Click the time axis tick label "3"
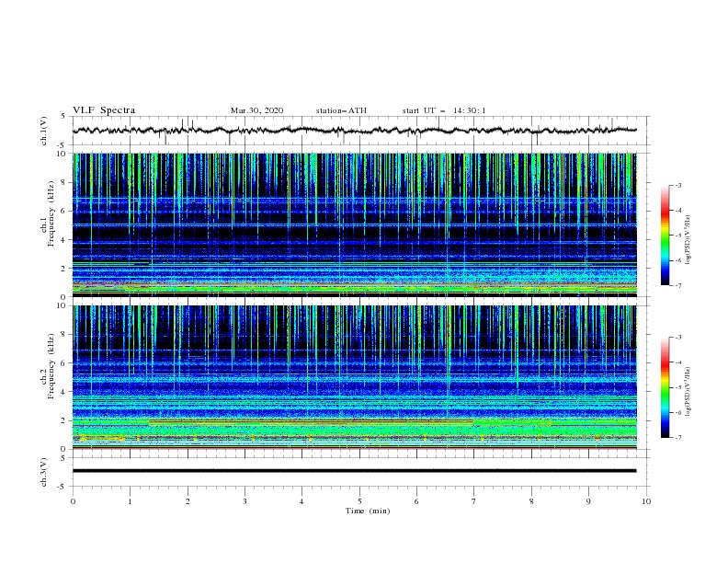728x563 pixels. coord(245,501)
